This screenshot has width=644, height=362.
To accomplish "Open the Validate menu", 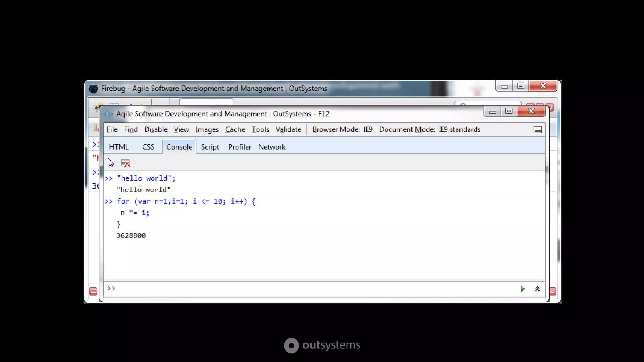I will click(x=288, y=130).
